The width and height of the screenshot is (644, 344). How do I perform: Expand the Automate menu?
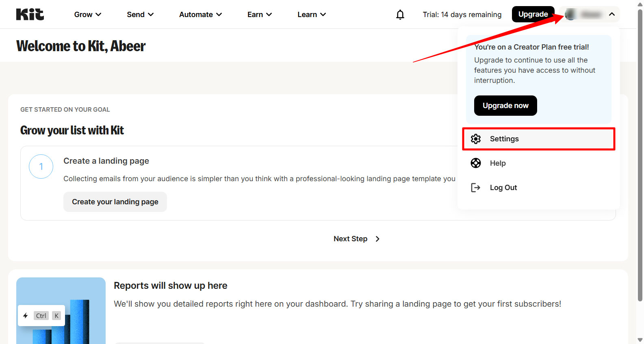201,15
